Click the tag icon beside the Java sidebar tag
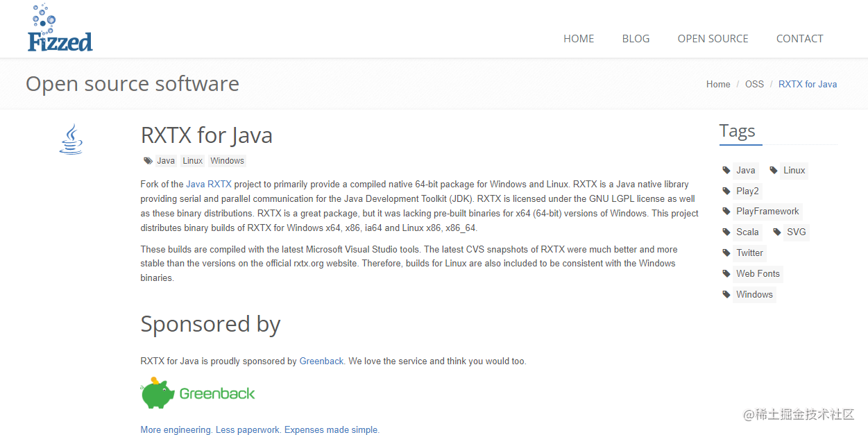Screen dimensions: 868x435 click(726, 170)
